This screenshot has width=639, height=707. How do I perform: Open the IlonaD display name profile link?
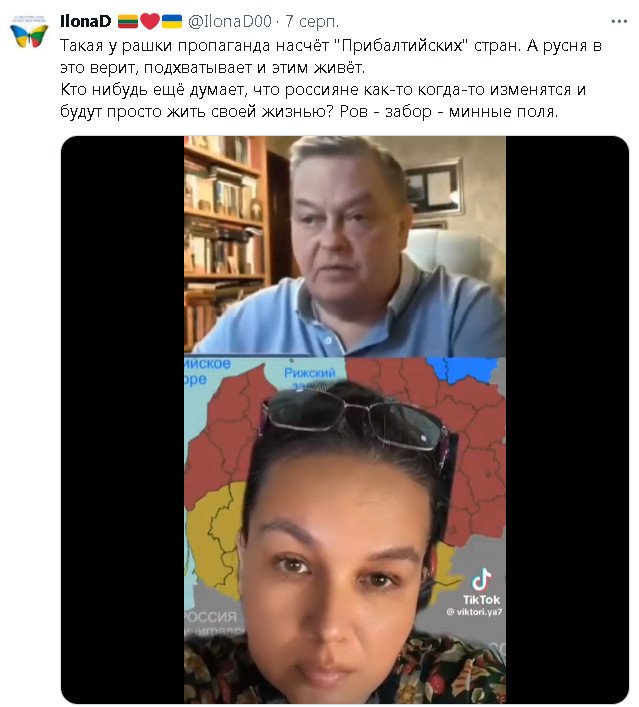point(86,21)
